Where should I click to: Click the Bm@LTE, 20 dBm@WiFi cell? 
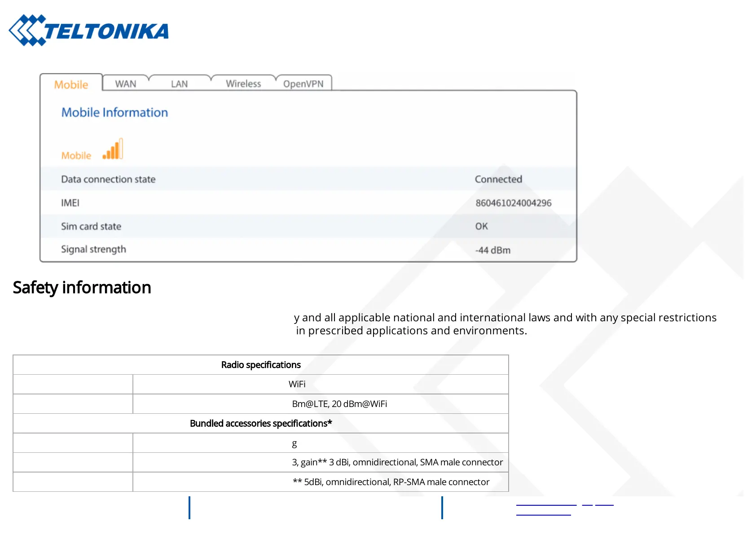(x=321, y=404)
